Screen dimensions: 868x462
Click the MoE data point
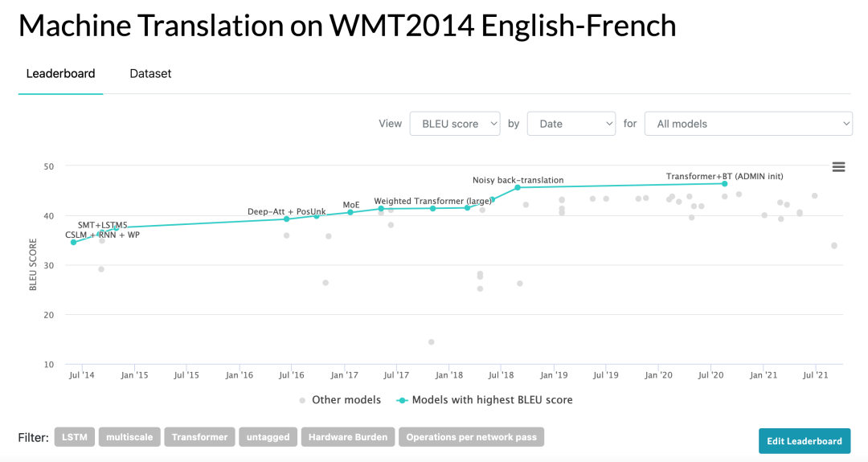[350, 212]
